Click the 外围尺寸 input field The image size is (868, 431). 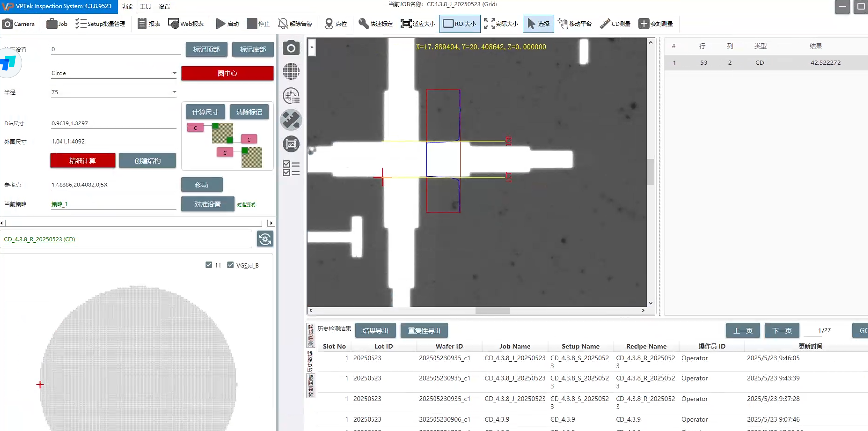(114, 141)
